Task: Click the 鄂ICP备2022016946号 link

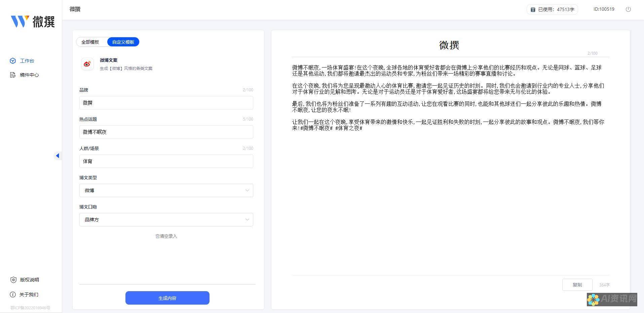Action: click(30, 308)
